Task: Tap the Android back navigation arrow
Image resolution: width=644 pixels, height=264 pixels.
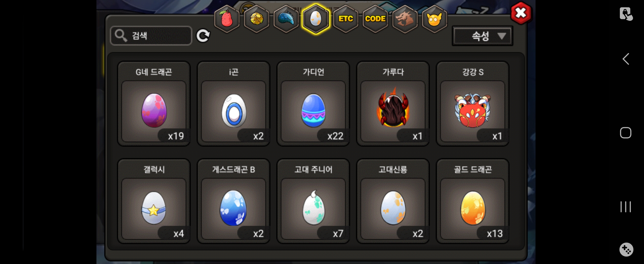Action: pos(625,59)
